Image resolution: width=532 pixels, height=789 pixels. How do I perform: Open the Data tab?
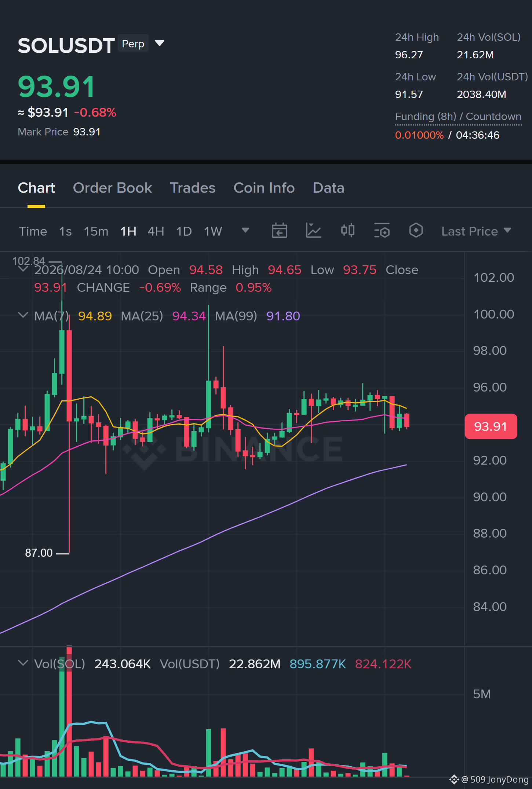pos(328,188)
